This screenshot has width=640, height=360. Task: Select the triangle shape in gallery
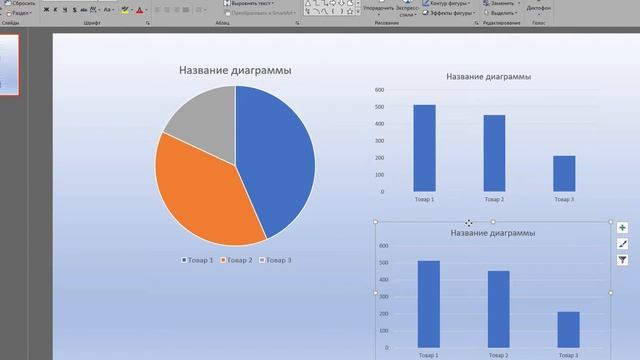(308, 3)
